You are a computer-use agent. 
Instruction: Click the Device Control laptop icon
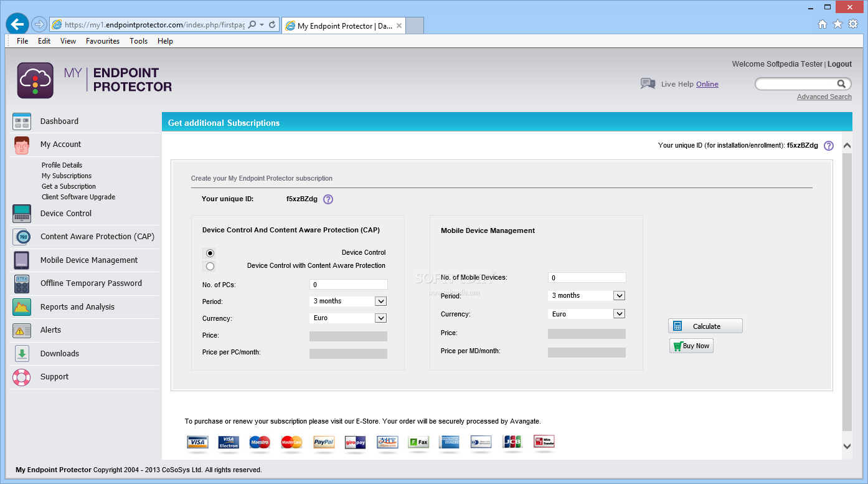tap(22, 214)
